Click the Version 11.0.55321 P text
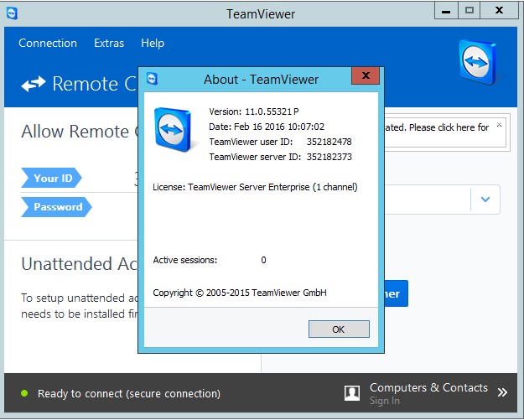The image size is (524, 420). (254, 111)
